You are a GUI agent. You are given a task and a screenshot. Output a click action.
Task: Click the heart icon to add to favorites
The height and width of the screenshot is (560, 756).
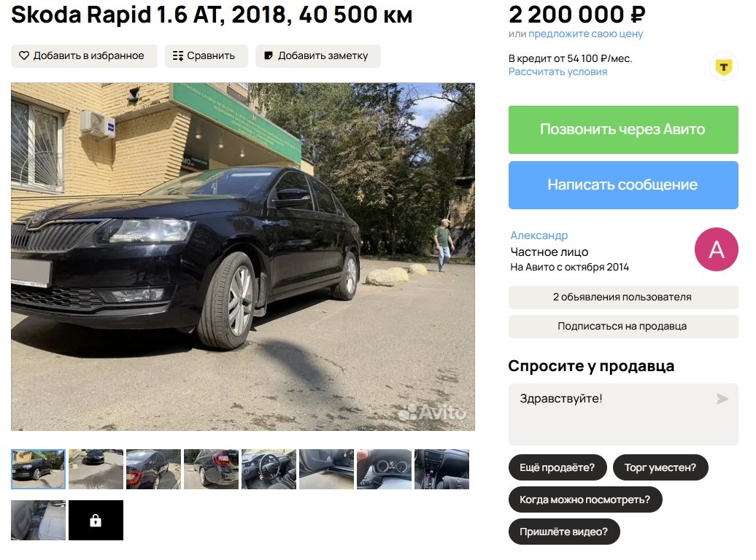click(x=24, y=56)
